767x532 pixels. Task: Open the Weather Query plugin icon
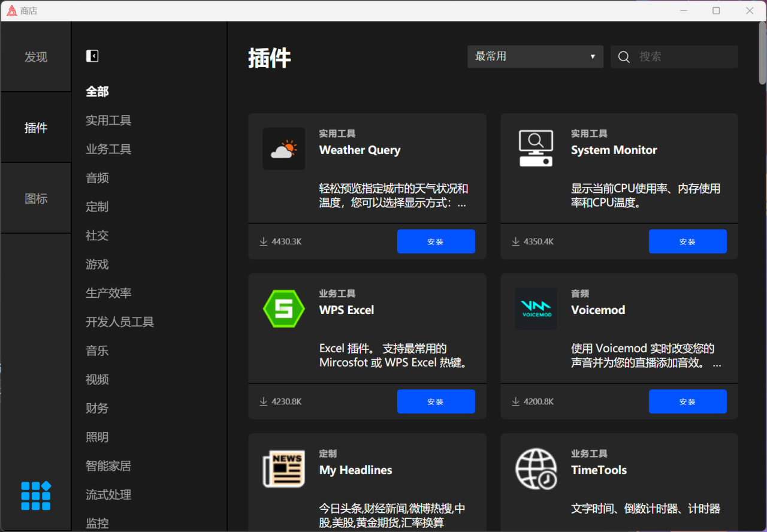click(x=283, y=149)
